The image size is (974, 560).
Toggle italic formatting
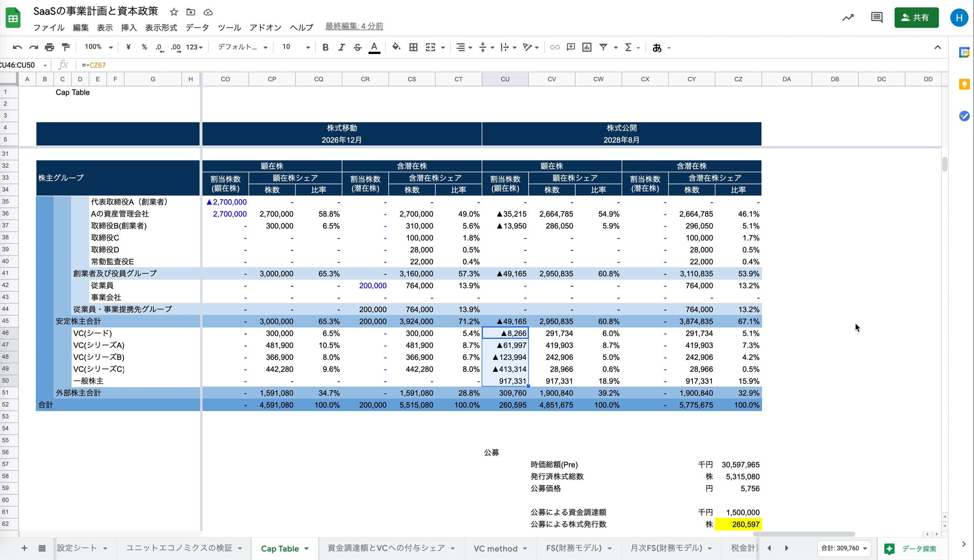coord(341,47)
